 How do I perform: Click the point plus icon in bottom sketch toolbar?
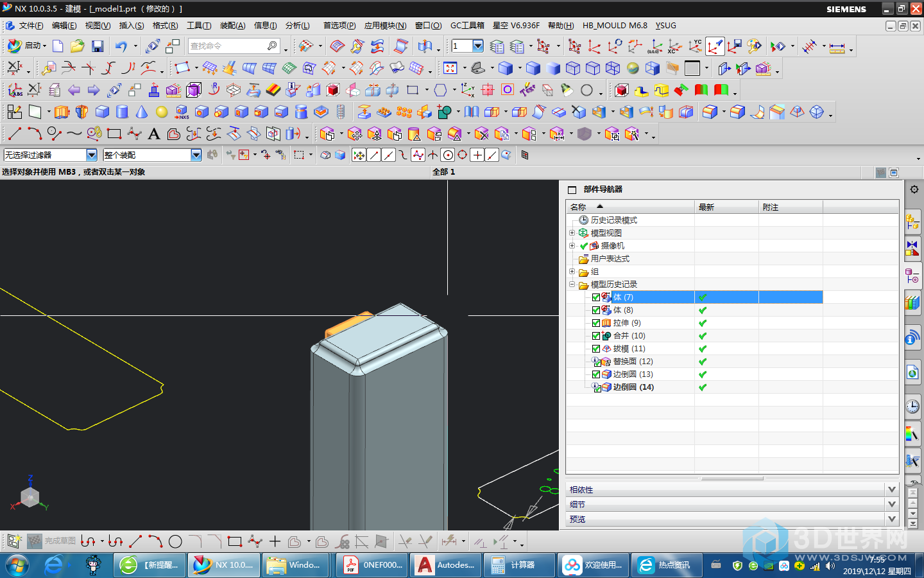[x=275, y=541]
